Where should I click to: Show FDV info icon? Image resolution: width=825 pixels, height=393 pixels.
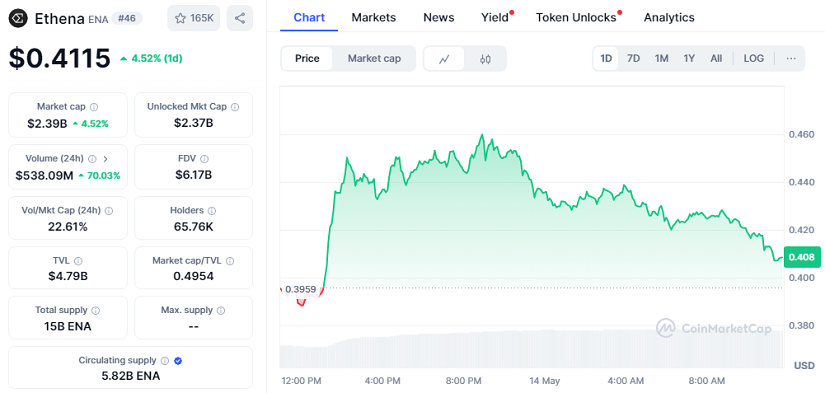[204, 158]
